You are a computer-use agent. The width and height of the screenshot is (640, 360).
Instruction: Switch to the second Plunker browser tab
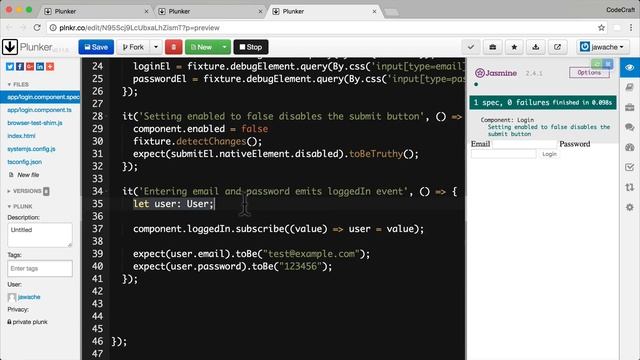point(210,11)
